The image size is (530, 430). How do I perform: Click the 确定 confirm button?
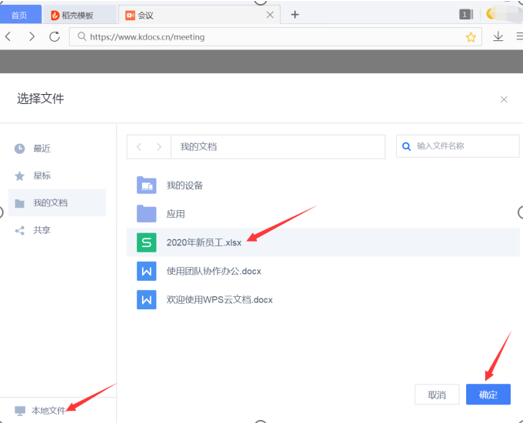tap(488, 395)
